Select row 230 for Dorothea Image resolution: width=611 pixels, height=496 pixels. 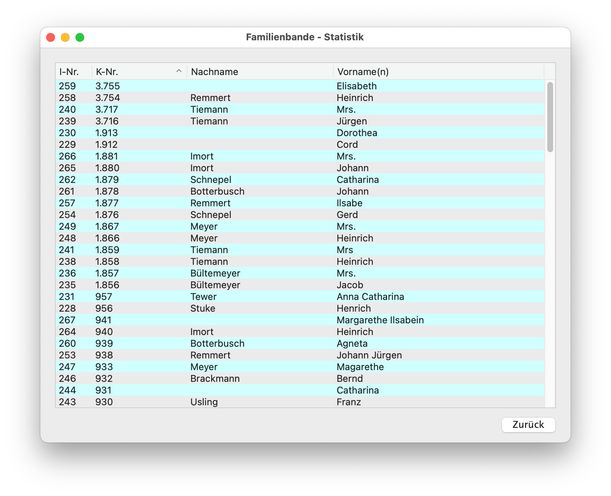(x=300, y=133)
